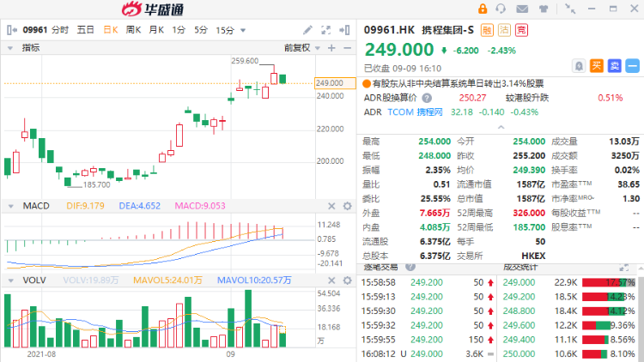Open more timeframes dropdown after 15分
The image size is (644, 362).
coord(243,30)
